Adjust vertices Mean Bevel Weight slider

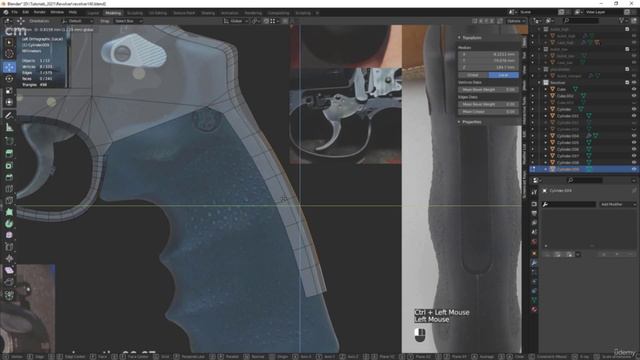pyautogui.click(x=489, y=89)
